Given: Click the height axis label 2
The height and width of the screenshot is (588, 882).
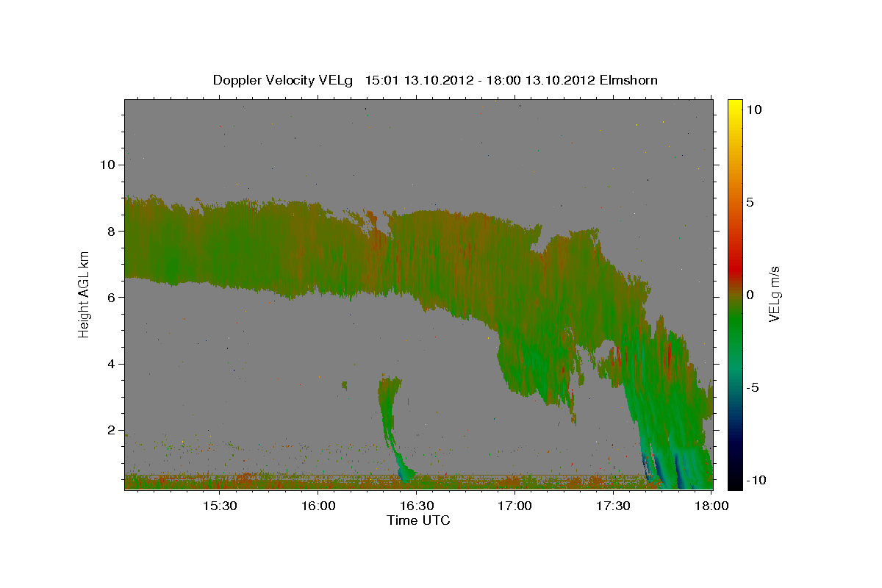Looking at the screenshot, I should (111, 431).
